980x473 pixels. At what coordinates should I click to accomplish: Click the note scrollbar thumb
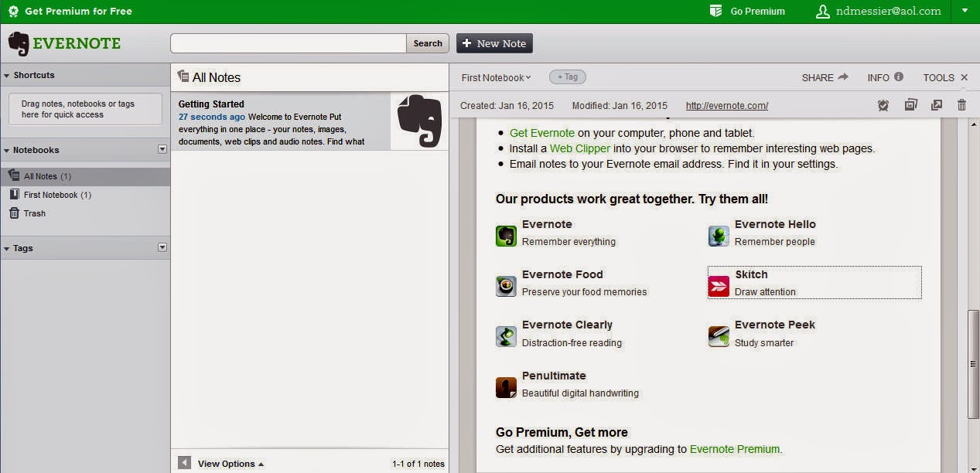(973, 364)
